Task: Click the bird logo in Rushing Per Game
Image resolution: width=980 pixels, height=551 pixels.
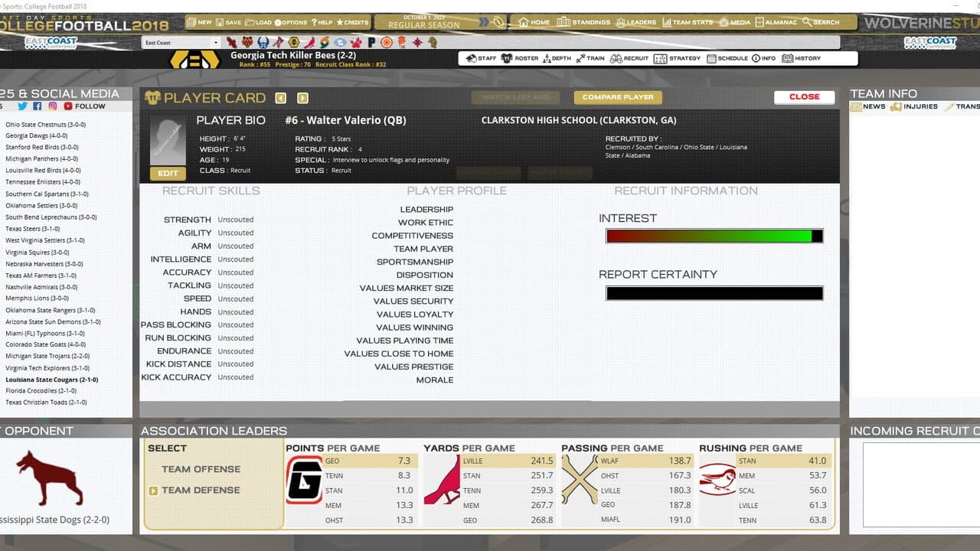Action: coord(717,480)
